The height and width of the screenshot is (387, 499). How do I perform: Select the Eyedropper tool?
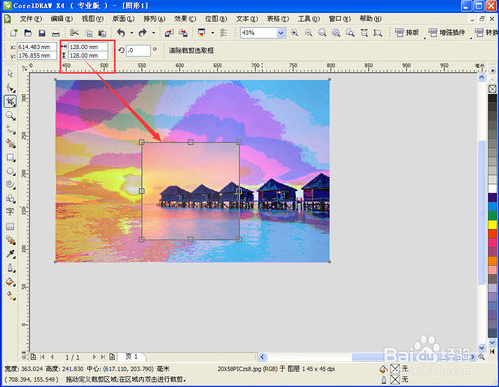(10, 254)
